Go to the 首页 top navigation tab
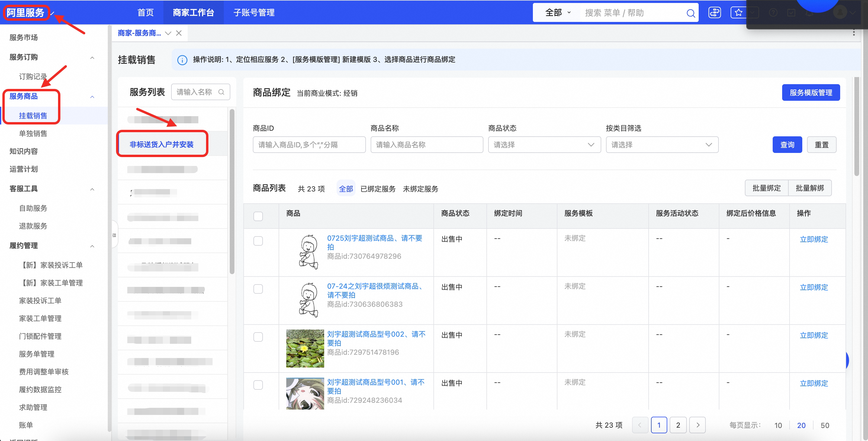 coord(146,13)
